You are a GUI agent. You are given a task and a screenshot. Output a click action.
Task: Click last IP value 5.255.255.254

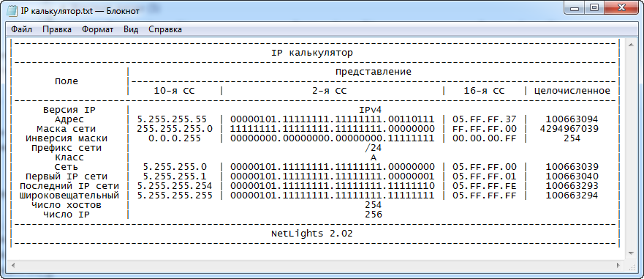175,185
